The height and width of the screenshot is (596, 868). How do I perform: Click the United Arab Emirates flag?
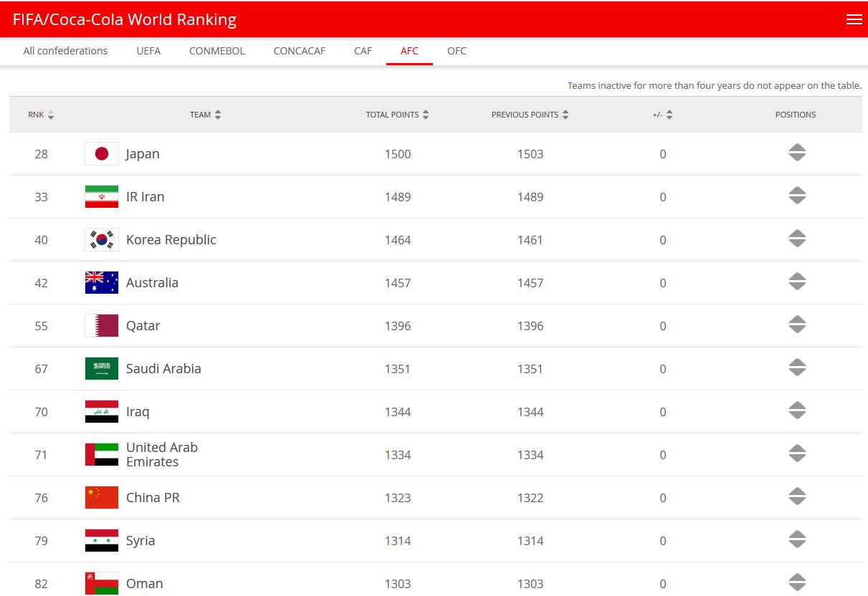pos(102,455)
